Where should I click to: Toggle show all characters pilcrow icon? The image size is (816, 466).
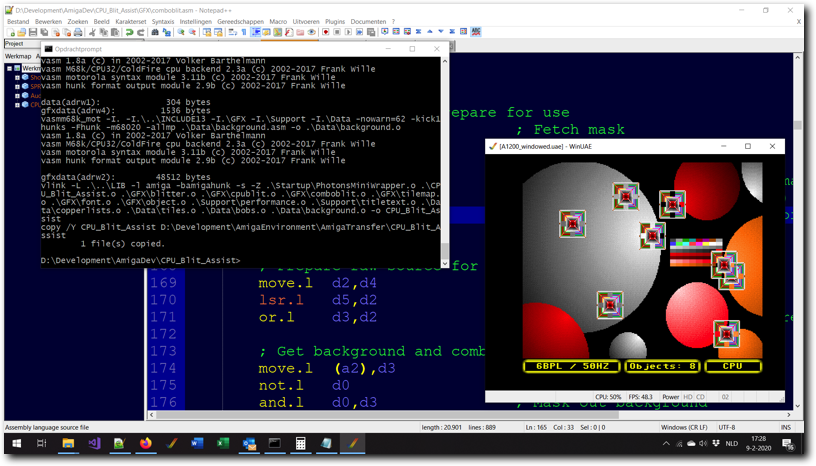244,32
